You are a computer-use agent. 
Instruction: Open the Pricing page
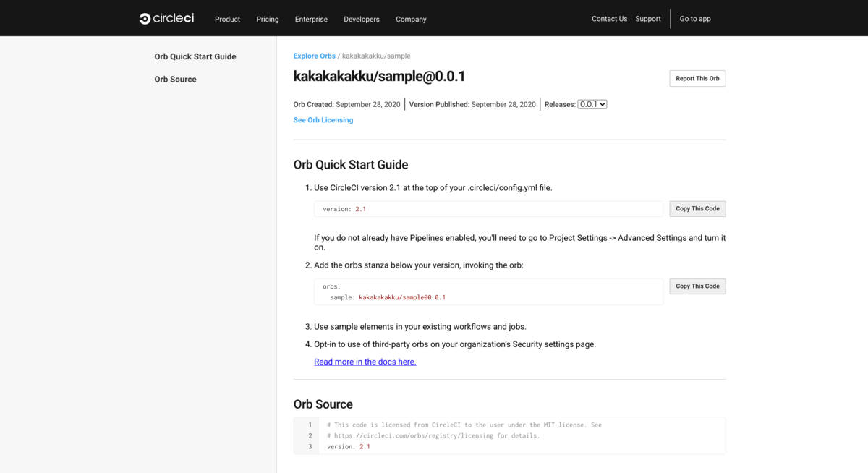pyautogui.click(x=268, y=19)
